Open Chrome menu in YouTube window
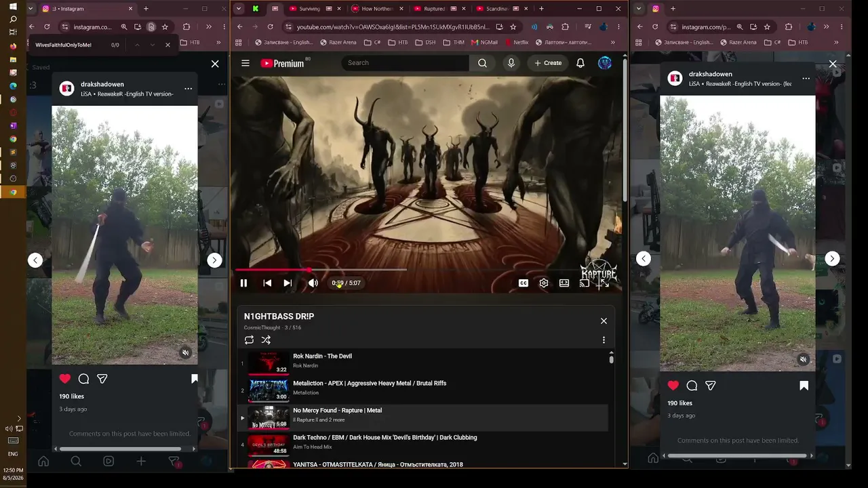The height and width of the screenshot is (488, 868). pyautogui.click(x=618, y=27)
